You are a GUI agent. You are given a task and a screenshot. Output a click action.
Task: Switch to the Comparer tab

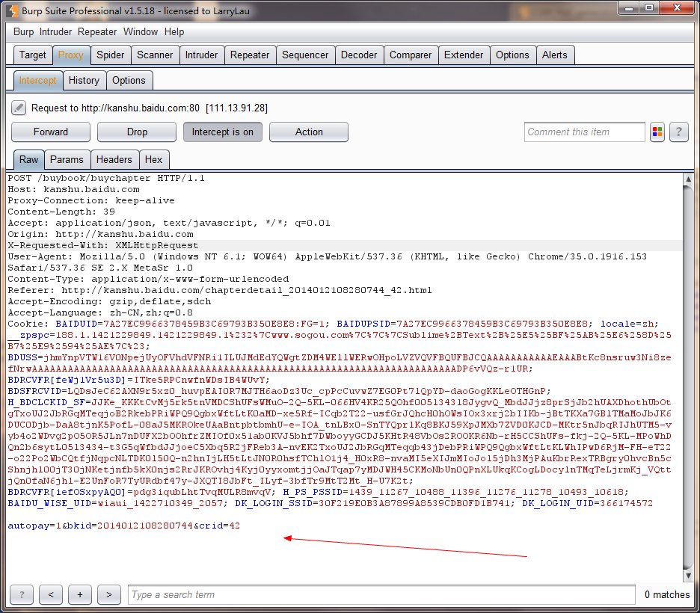click(411, 55)
